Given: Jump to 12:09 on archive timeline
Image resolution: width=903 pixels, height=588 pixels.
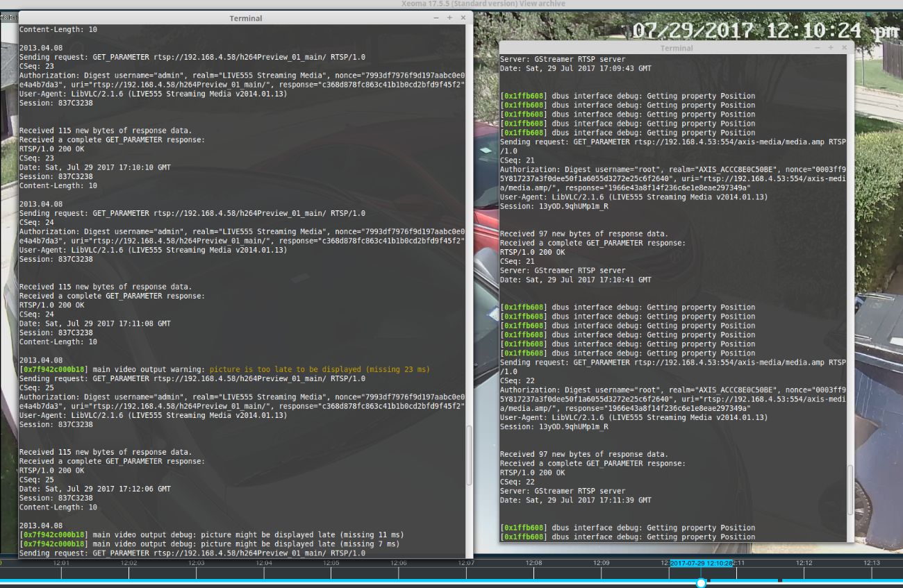Looking at the screenshot, I should coord(601,563).
